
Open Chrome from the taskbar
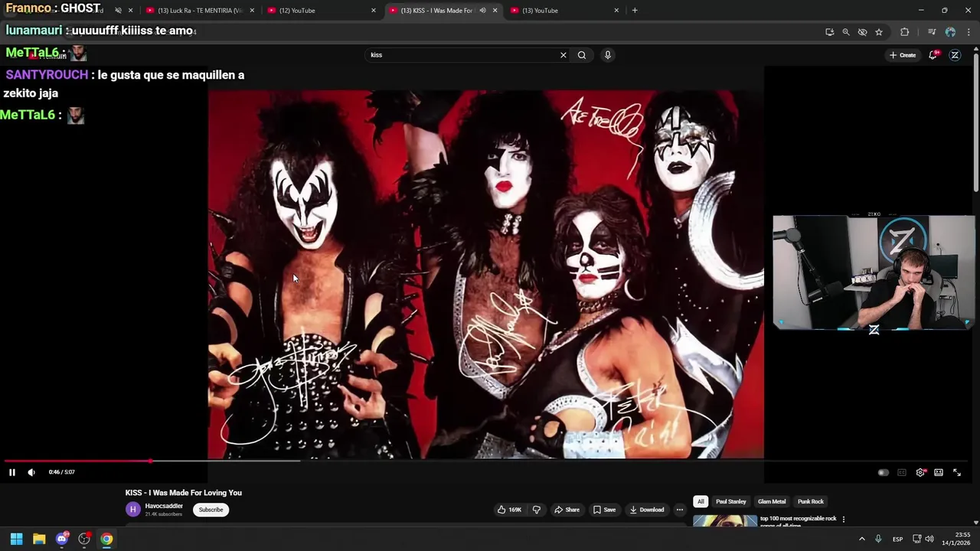106,539
